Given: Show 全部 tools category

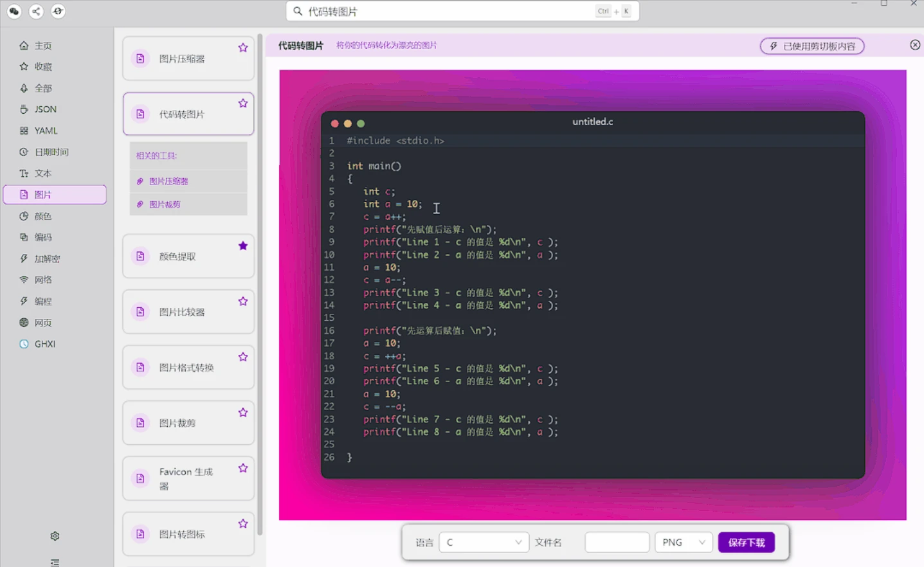Looking at the screenshot, I should click(55, 88).
